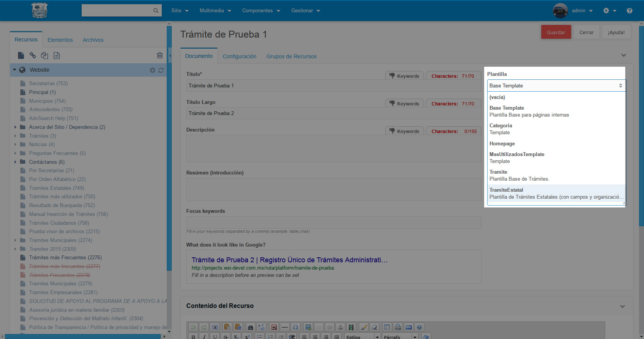644x339 pixels.
Task: Open the Trámites más Frecuentes (2276) resource
Action: tap(65, 257)
